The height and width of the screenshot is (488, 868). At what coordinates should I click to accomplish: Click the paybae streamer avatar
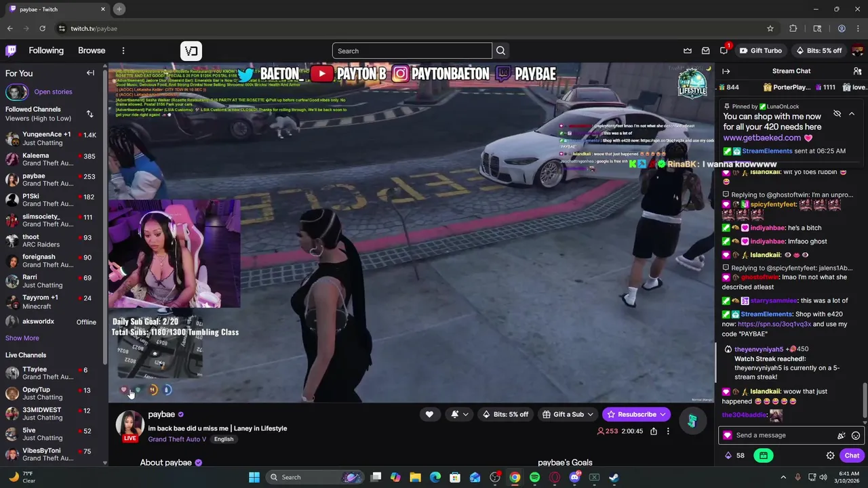130,424
